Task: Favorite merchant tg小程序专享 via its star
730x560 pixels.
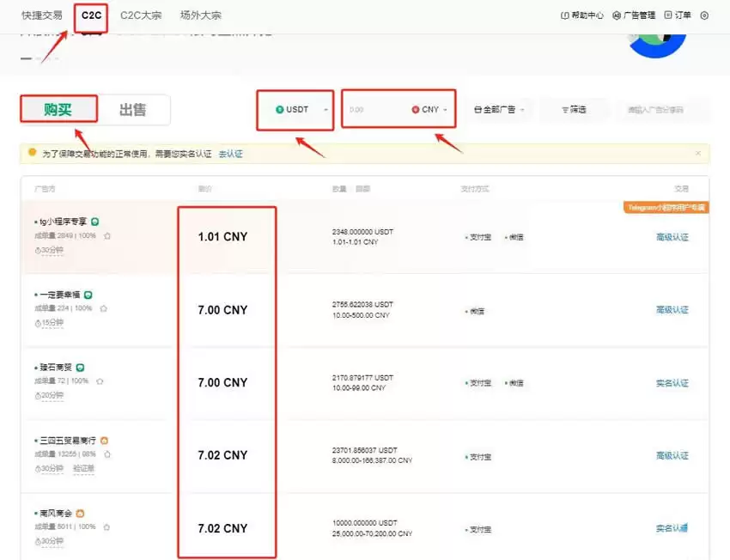Action: (x=108, y=237)
